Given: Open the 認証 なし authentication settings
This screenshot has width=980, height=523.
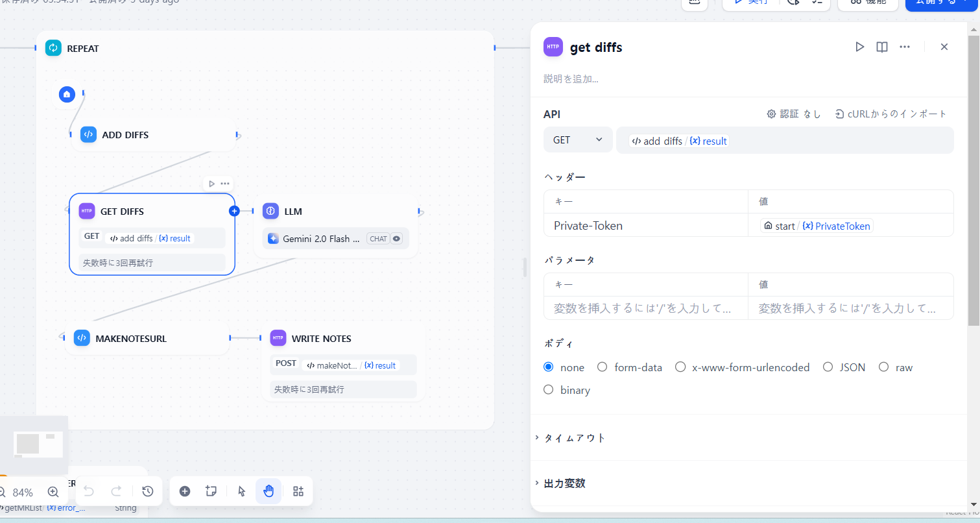Looking at the screenshot, I should coord(794,114).
